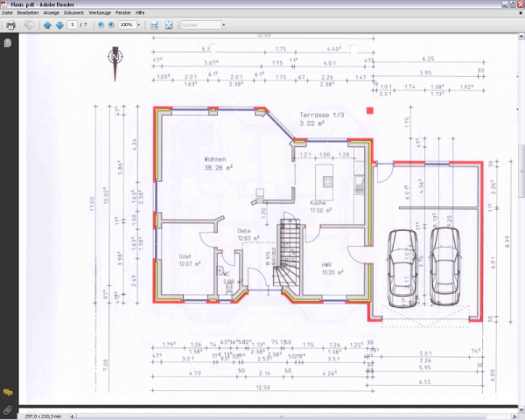
Task: Expand the zoom percentage dropdown
Action: 139,25
